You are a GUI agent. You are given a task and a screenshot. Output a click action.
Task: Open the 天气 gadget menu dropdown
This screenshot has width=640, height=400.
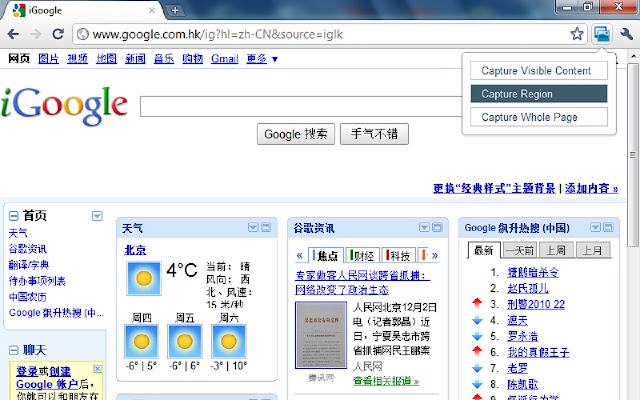tap(253, 227)
